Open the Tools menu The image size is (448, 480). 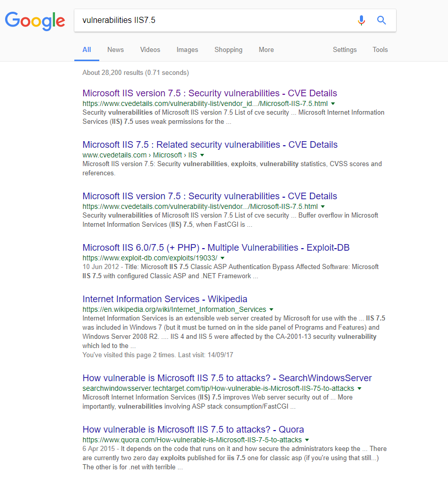pos(380,49)
